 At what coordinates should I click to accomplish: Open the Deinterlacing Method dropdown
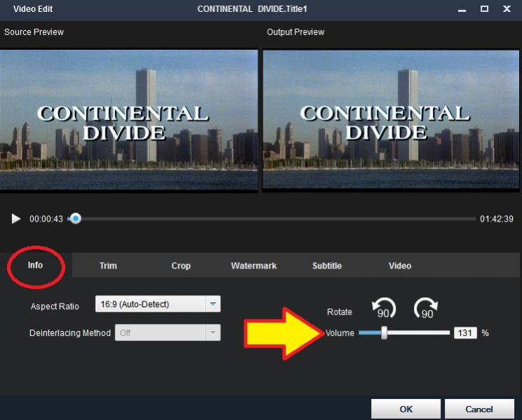[x=168, y=332]
